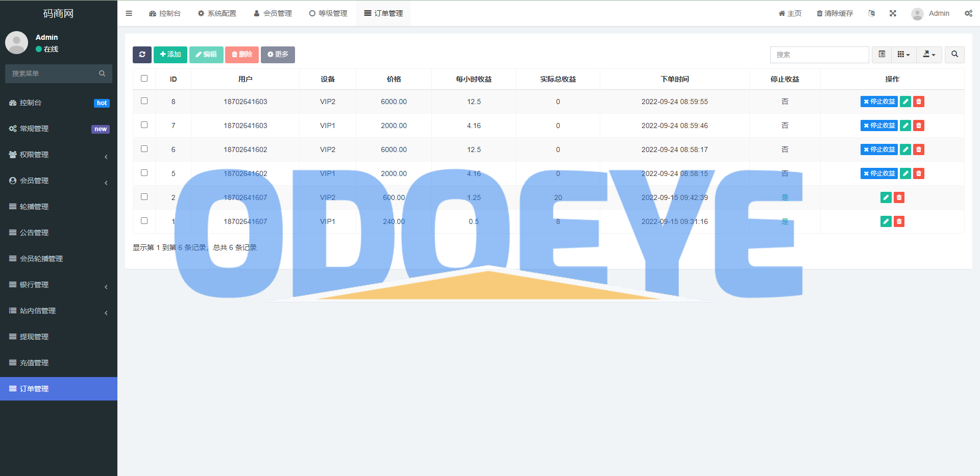Viewport: 980px width, 476px height.
Task: Open the columns visibility dropdown
Action: 903,55
